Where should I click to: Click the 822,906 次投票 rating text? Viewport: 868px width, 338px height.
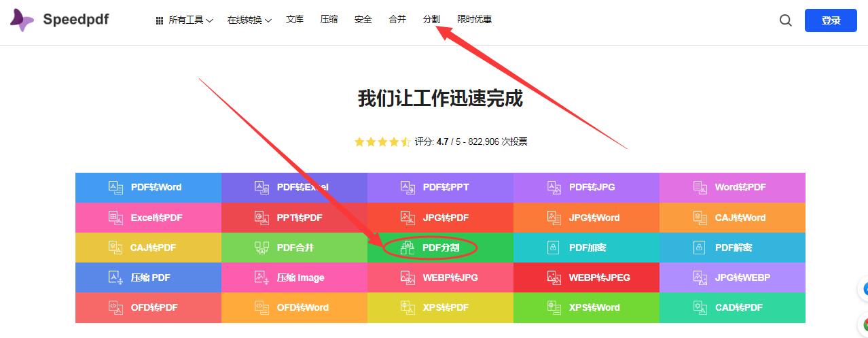point(498,141)
